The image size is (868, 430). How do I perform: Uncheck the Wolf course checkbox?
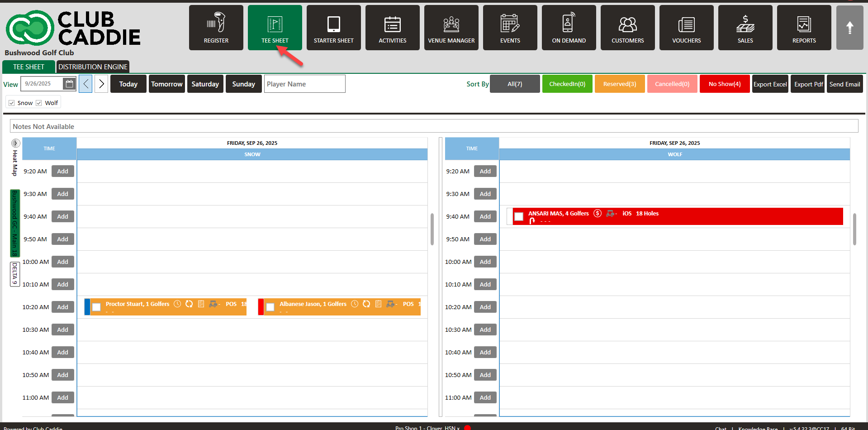39,103
